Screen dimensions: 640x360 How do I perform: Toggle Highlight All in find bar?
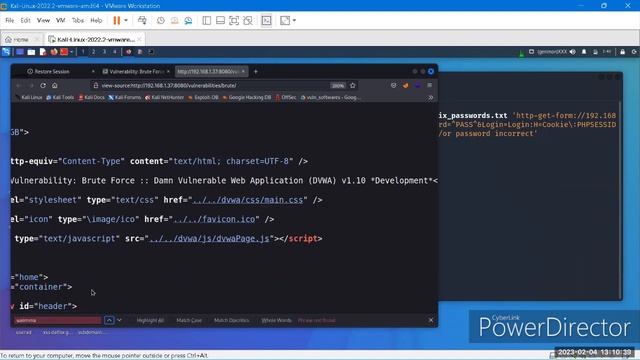(150, 320)
